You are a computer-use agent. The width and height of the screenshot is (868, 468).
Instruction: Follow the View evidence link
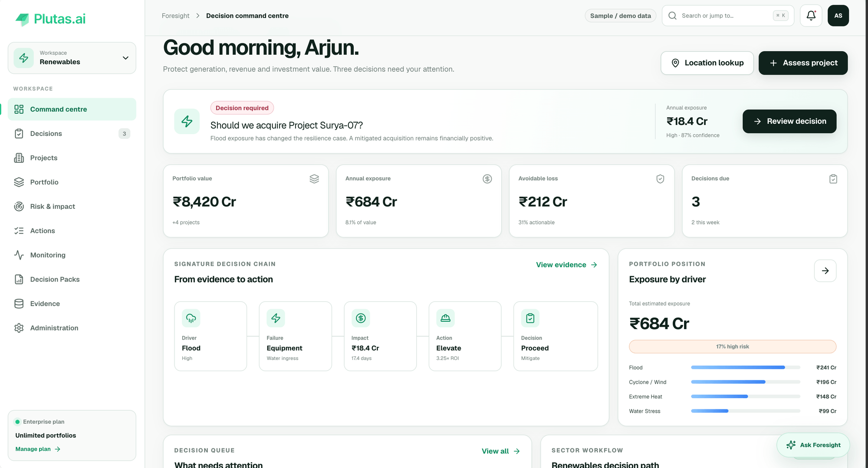pos(566,265)
